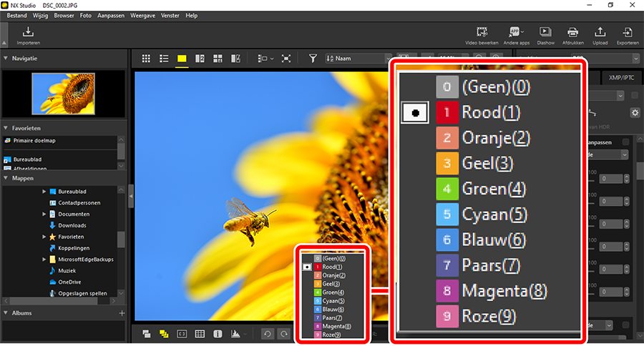Click the sunflower thumbnail in Navigatie
Viewport: 644px width, 346px height.
[63, 94]
